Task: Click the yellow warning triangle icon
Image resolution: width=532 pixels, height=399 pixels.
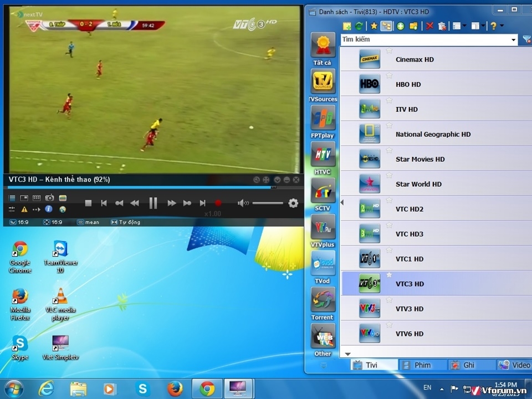Action: [x=24, y=209]
